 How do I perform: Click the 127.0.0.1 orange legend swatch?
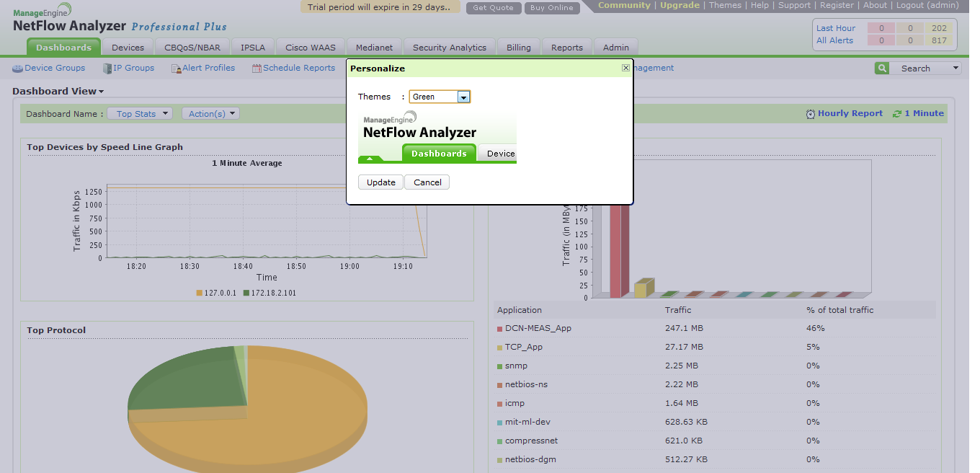(200, 293)
